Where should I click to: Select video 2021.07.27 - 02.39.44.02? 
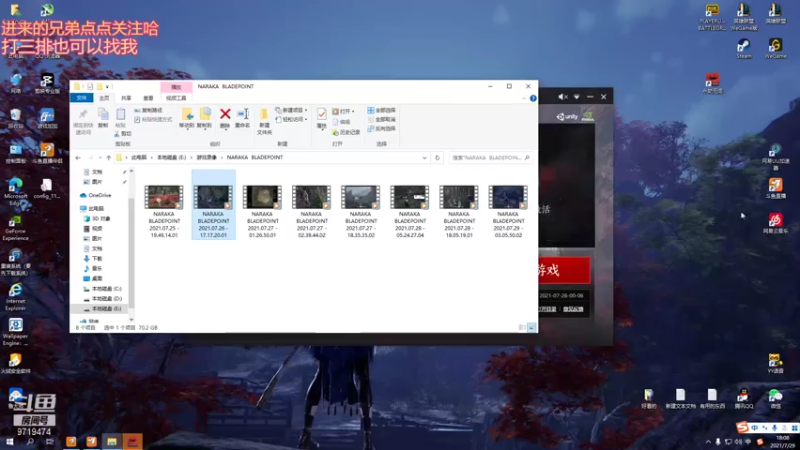click(x=311, y=211)
